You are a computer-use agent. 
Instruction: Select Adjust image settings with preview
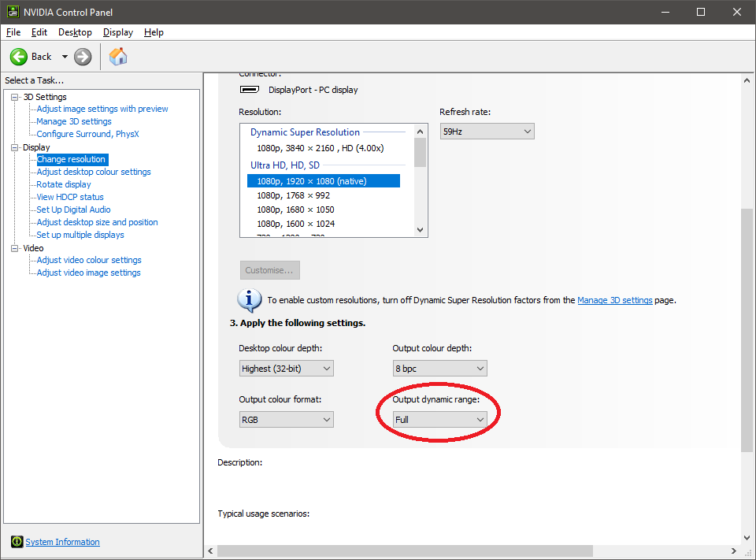102,109
